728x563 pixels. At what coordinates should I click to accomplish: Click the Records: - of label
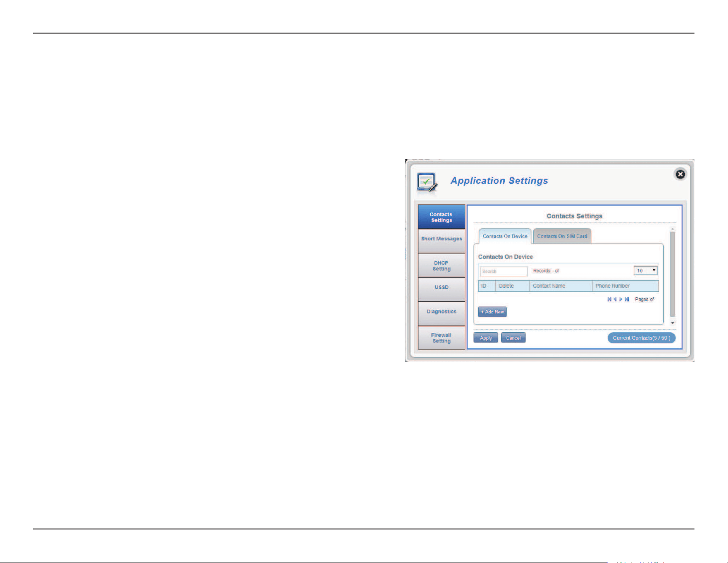(546, 271)
